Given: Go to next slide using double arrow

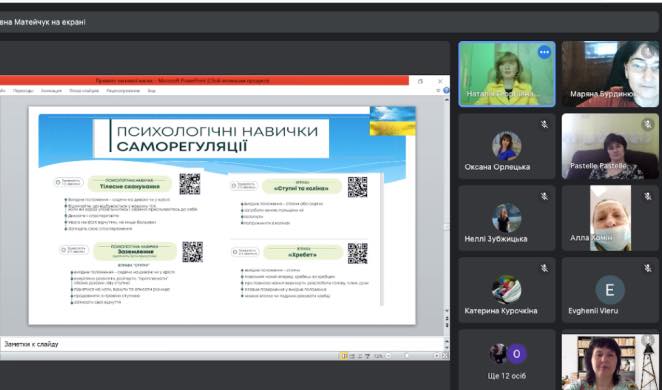Looking at the screenshot, I should [x=447, y=325].
